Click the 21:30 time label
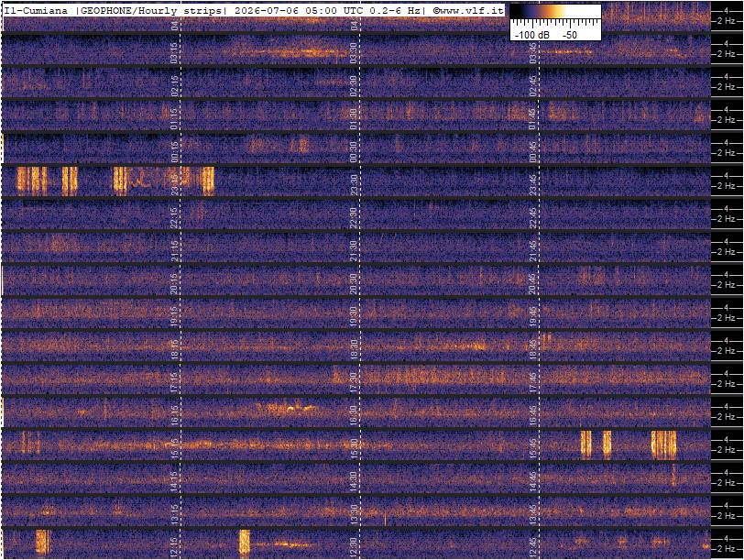This screenshot has width=744, height=560. [x=354, y=251]
